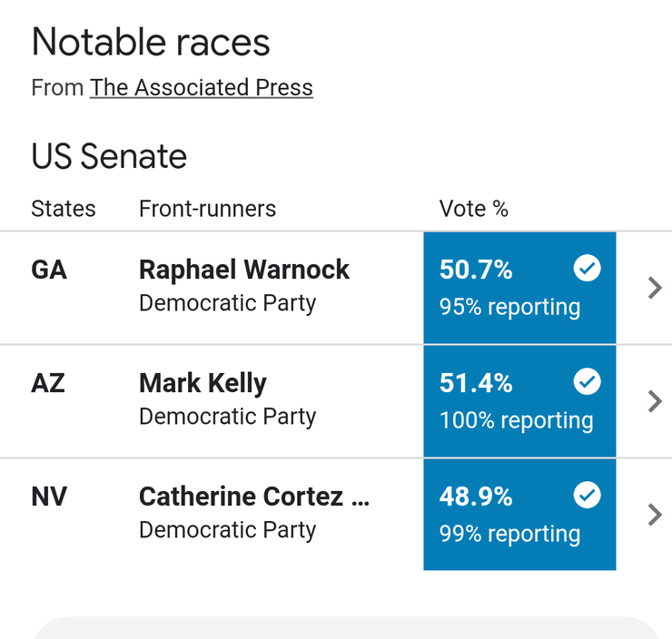Click the winner checkmark icon for Nevada
The image size is (672, 639).
(x=588, y=495)
